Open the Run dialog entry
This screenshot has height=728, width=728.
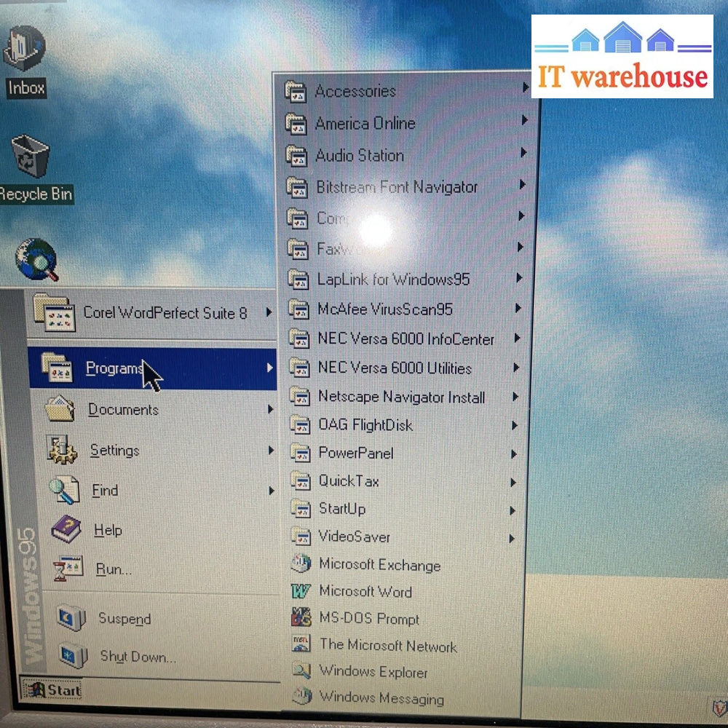[x=114, y=569]
